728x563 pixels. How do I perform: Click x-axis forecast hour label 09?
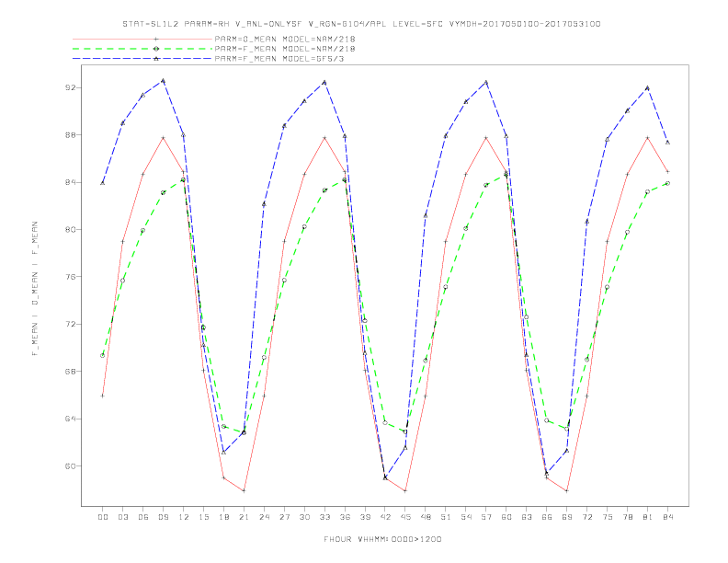click(x=163, y=517)
